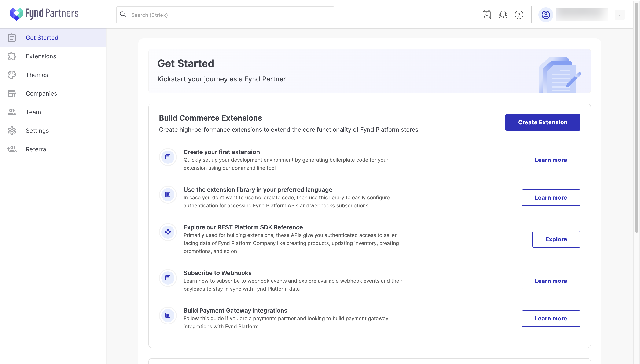Click the Extensions puzzle icon

pos(12,56)
